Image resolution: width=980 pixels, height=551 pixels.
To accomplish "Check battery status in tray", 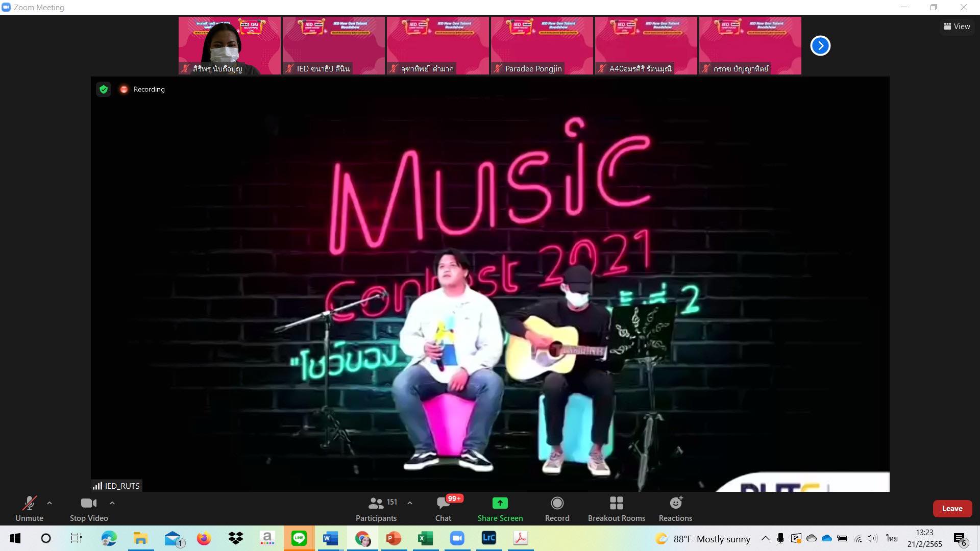I will pos(842,538).
